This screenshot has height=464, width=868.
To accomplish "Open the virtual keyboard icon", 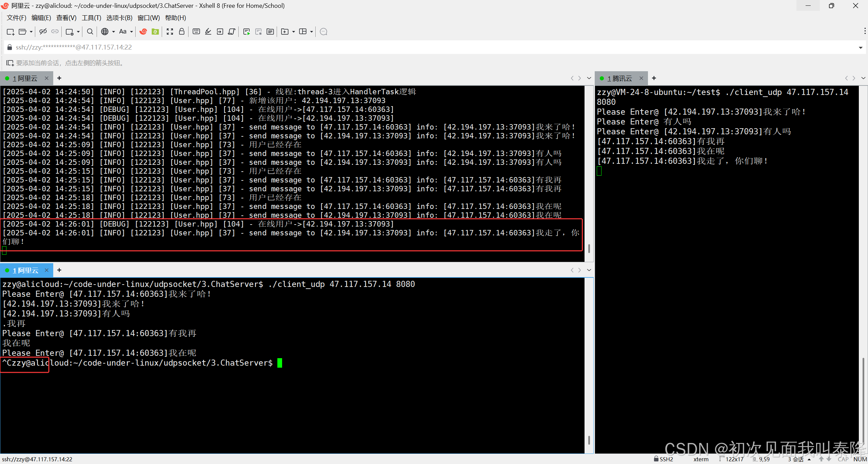I will pyautogui.click(x=196, y=32).
